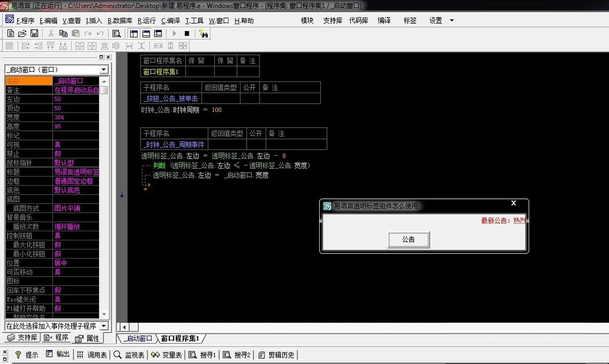
Task: Click the make same size icon
Action: coord(183,46)
